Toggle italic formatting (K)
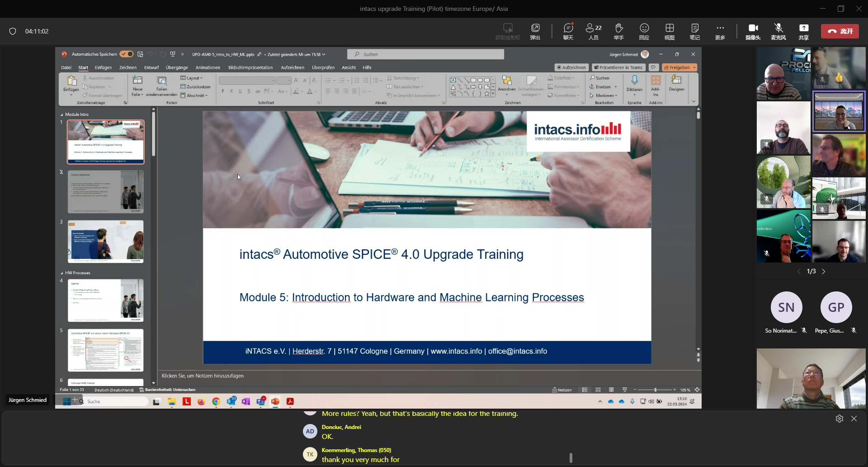Screen dimensions: 868x467 [231, 91]
